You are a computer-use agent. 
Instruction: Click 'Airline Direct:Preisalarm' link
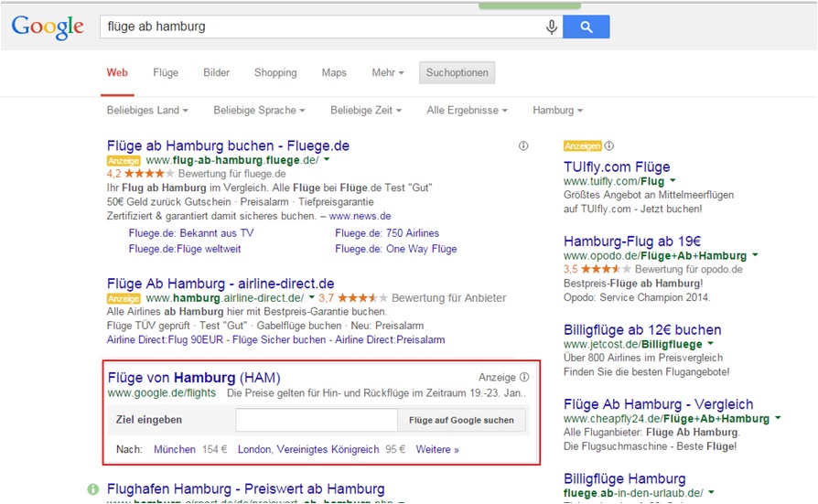click(390, 339)
